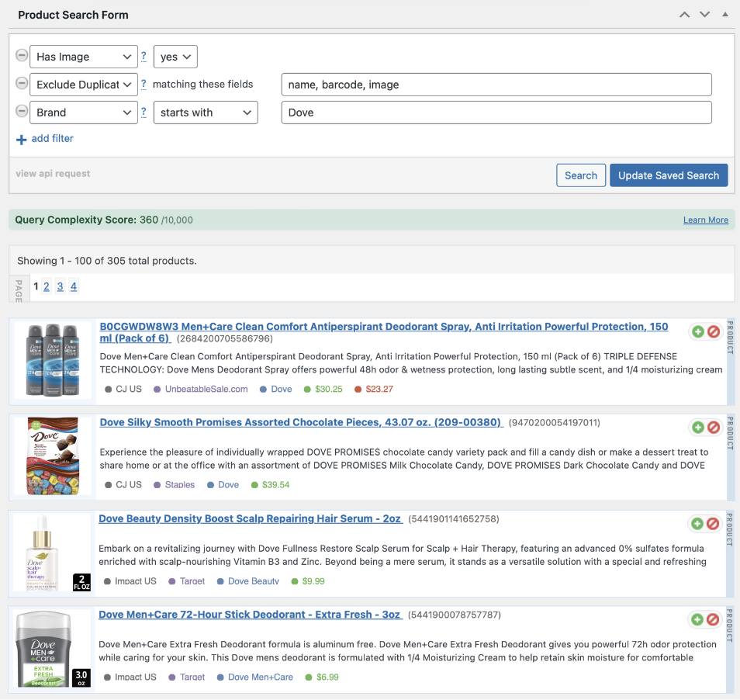Open the yes value dropdown

(175, 57)
